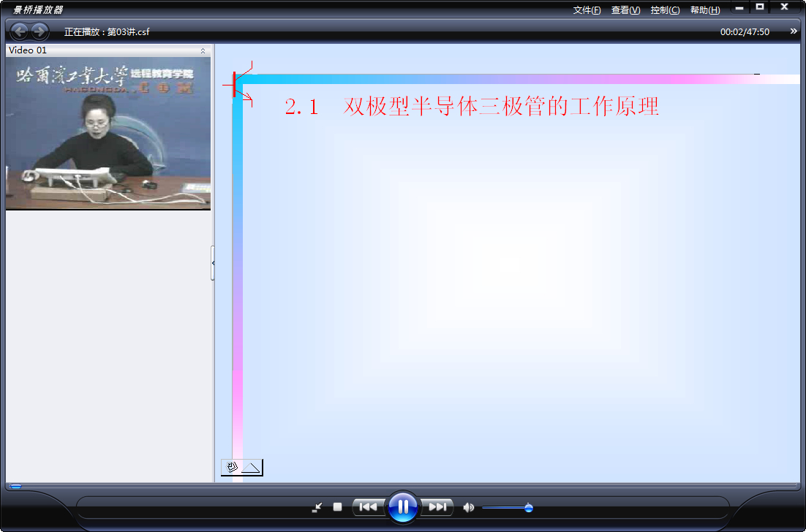Close the player window
806x532 pixels.
pos(784,7)
